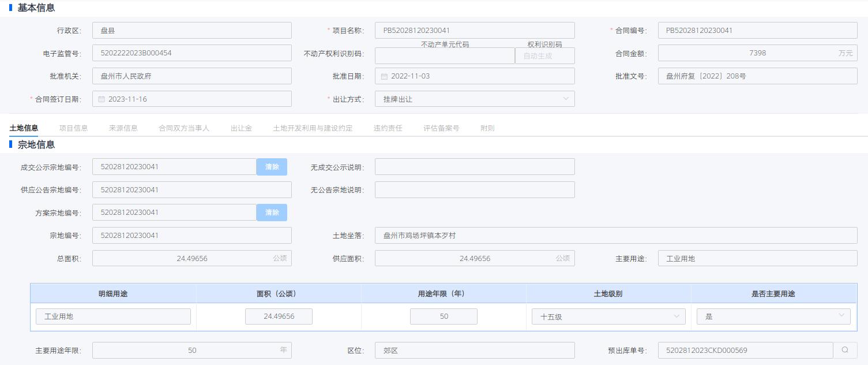
Task: Select the 出让金 tab
Action: pos(241,128)
